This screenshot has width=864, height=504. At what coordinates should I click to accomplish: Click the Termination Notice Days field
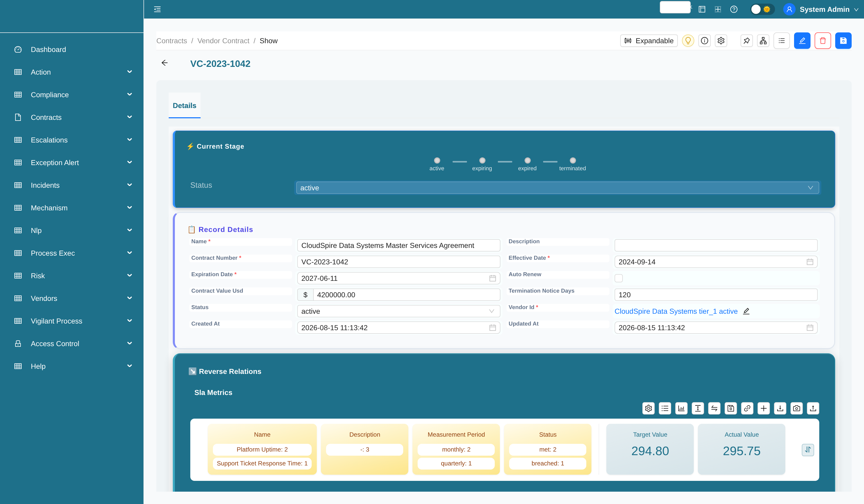(x=716, y=295)
